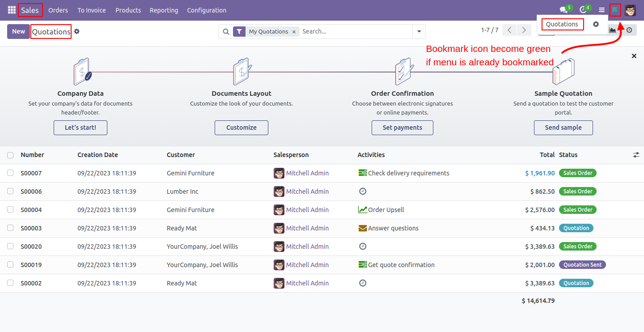The height and width of the screenshot is (332, 644).
Task: Open Orders menu
Action: point(58,10)
